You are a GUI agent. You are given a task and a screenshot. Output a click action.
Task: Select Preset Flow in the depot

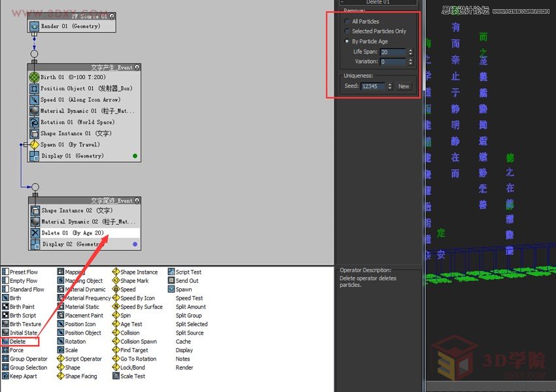click(x=20, y=272)
